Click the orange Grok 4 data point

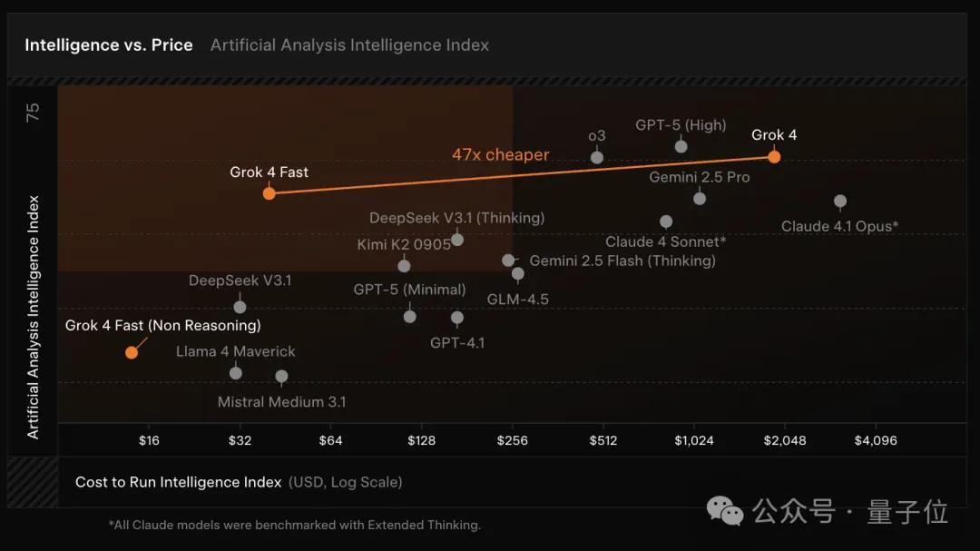(774, 157)
